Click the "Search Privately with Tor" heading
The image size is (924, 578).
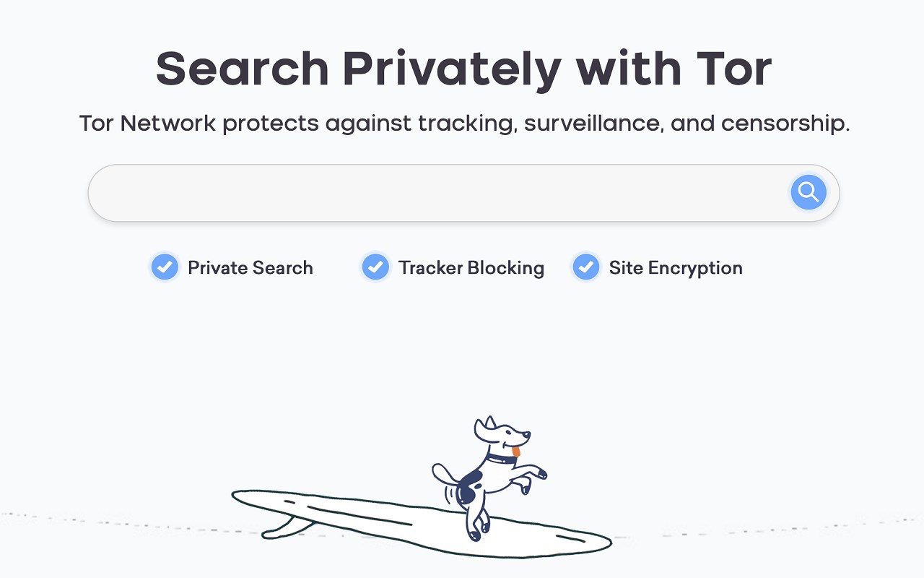463,69
